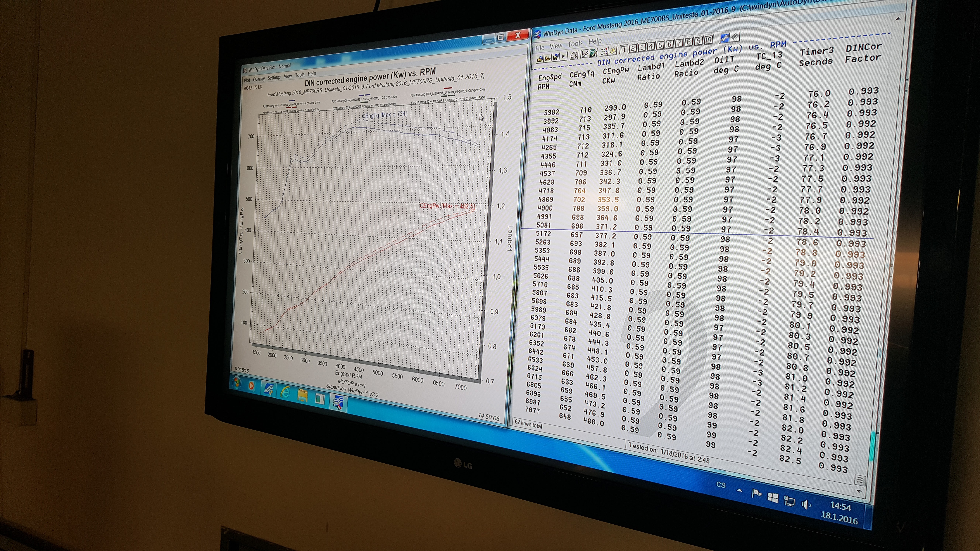The width and height of the screenshot is (980, 551).
Task: Switch to data page 5 button
Action: click(660, 46)
